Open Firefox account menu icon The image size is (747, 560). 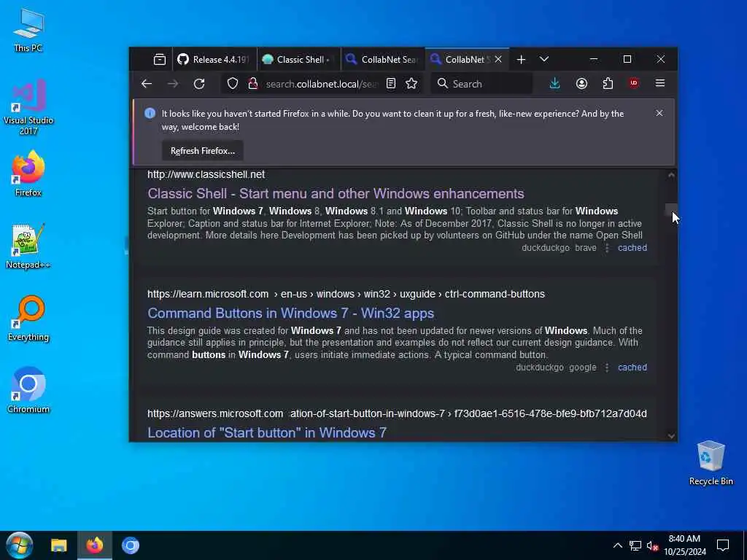[x=581, y=84]
